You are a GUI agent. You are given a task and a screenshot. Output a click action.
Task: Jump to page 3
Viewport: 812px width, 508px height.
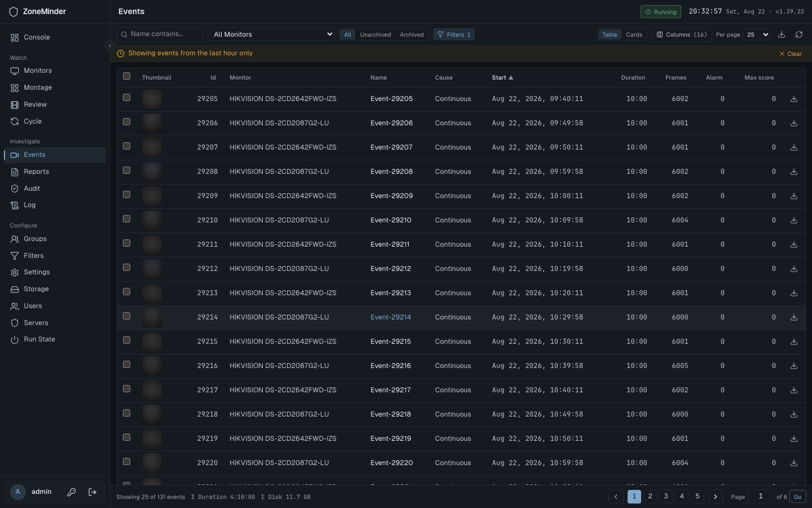click(x=666, y=497)
